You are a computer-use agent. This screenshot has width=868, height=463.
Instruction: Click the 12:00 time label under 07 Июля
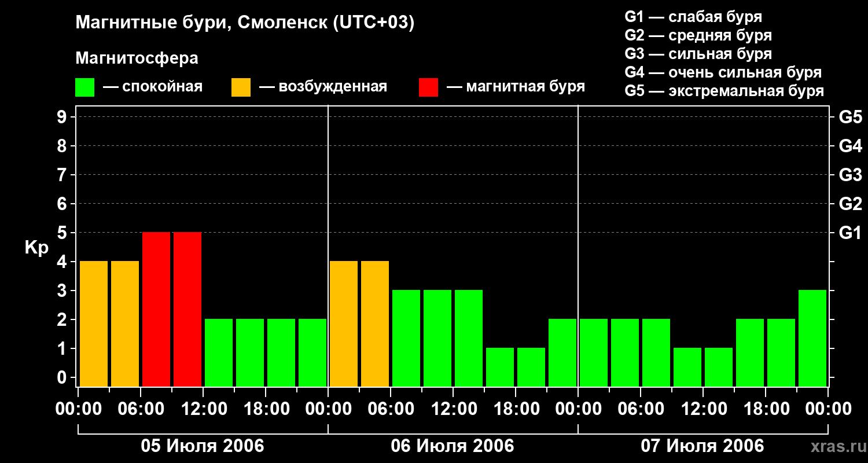tap(703, 409)
